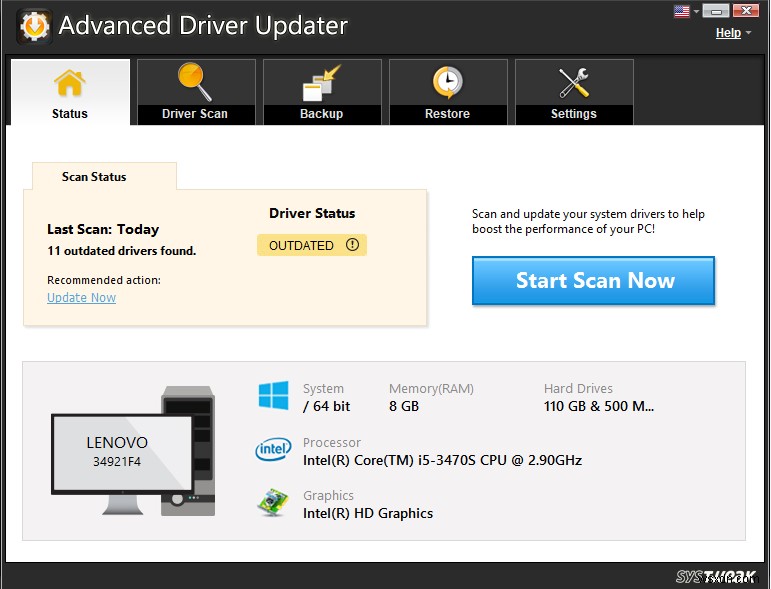Click the US flag language icon
Screen dimensions: 771x589
pyautogui.click(x=682, y=11)
